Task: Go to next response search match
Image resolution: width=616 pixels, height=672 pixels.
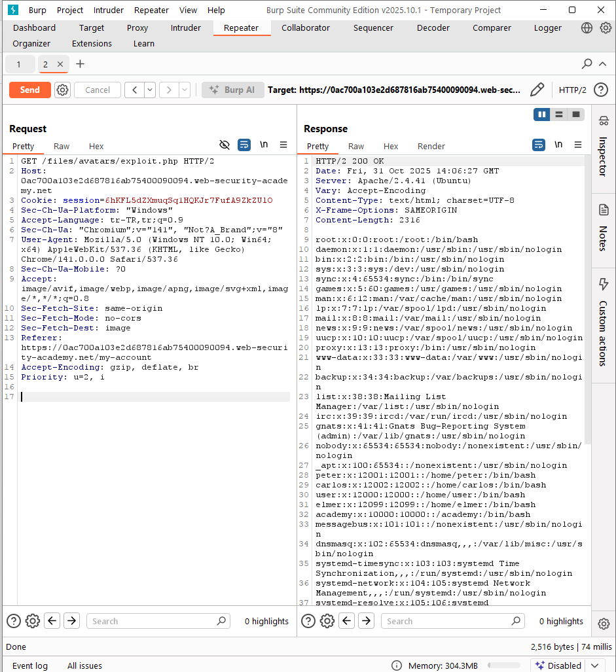Action: [x=367, y=620]
